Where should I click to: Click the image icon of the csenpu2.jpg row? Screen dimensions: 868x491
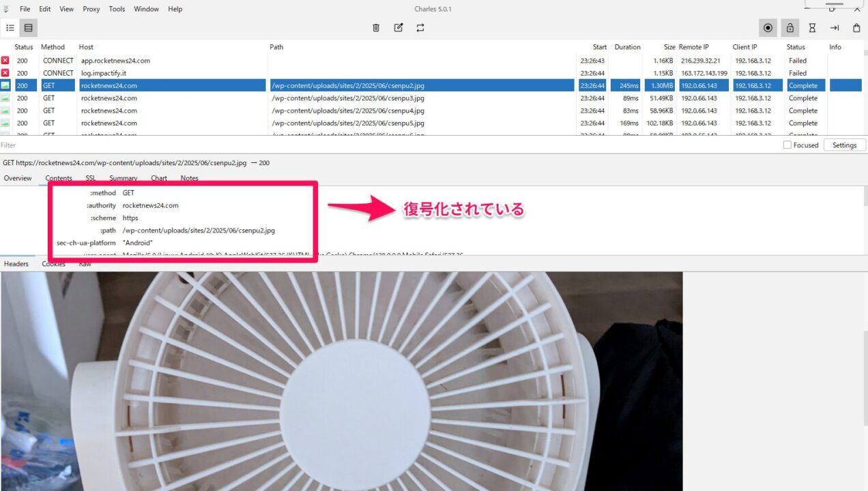point(5,85)
